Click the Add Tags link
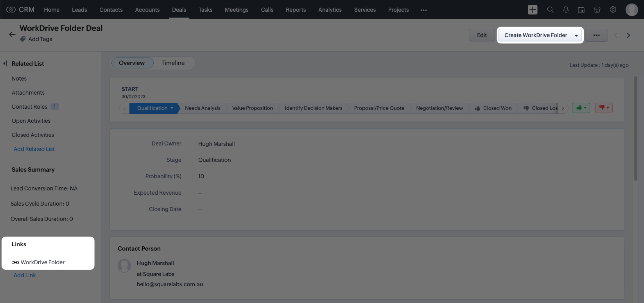Viewport: 644px width, 303px height. pos(40,39)
